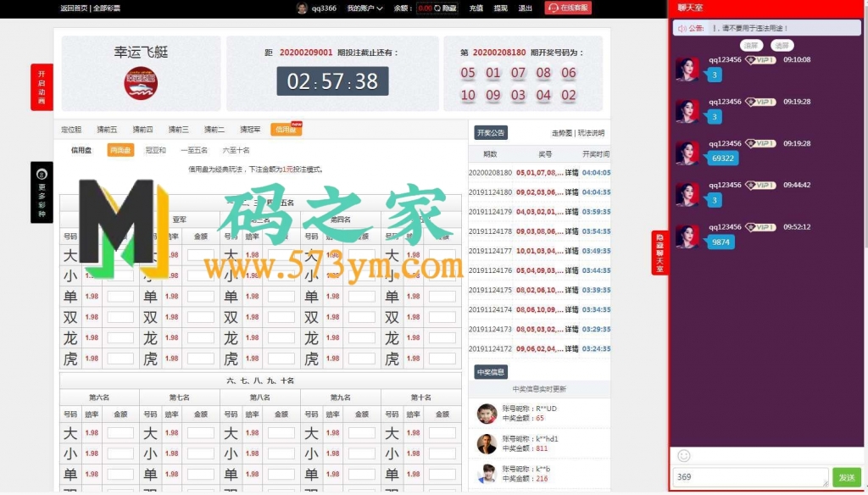Click the 中奖信息 button
The height and width of the screenshot is (495, 868).
click(x=491, y=372)
